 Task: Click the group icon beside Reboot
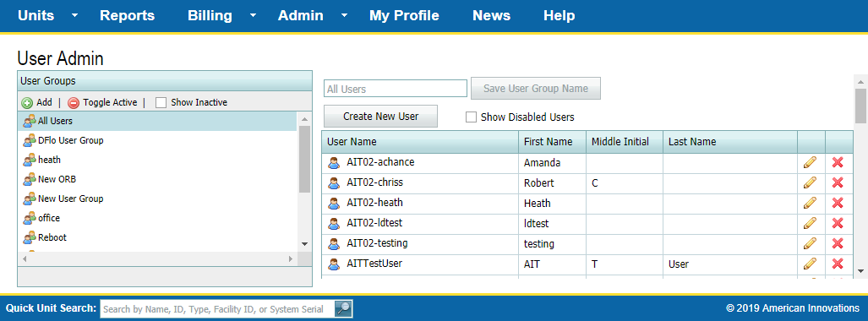point(30,238)
